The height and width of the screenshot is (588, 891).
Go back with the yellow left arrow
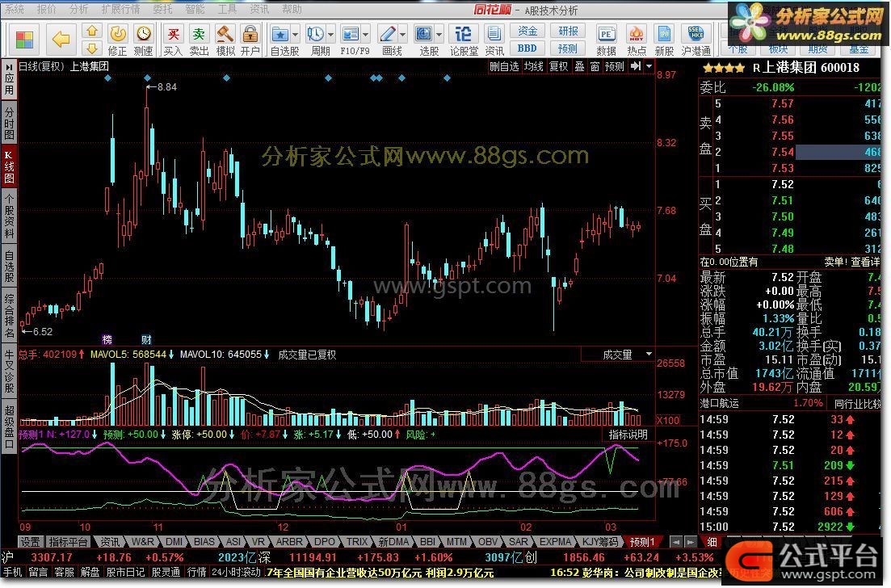point(61,40)
